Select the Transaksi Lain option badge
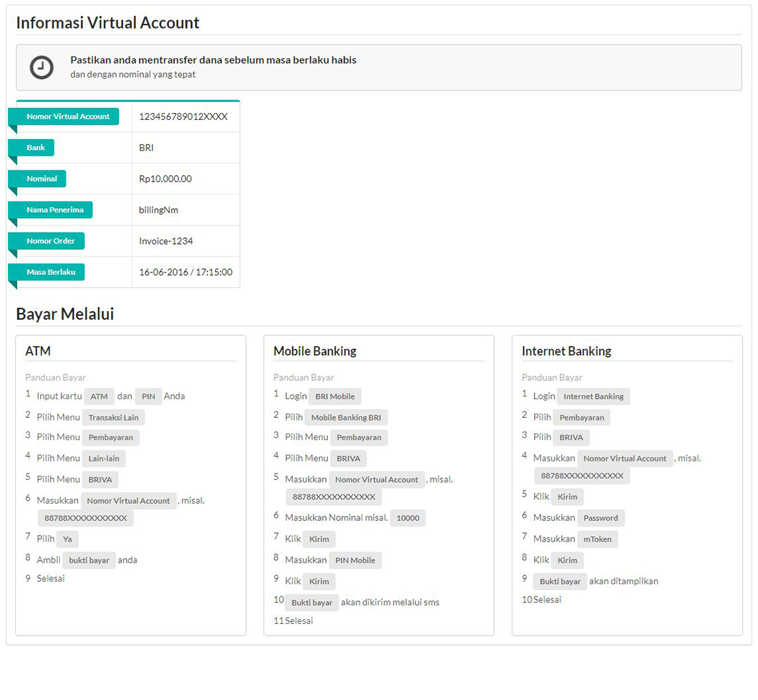The width and height of the screenshot is (758, 700). click(113, 417)
